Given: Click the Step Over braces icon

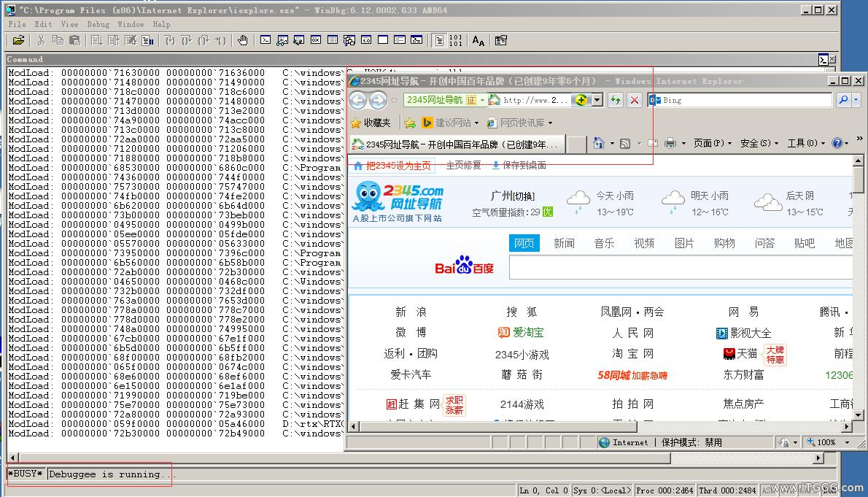Looking at the screenshot, I should pos(187,40).
